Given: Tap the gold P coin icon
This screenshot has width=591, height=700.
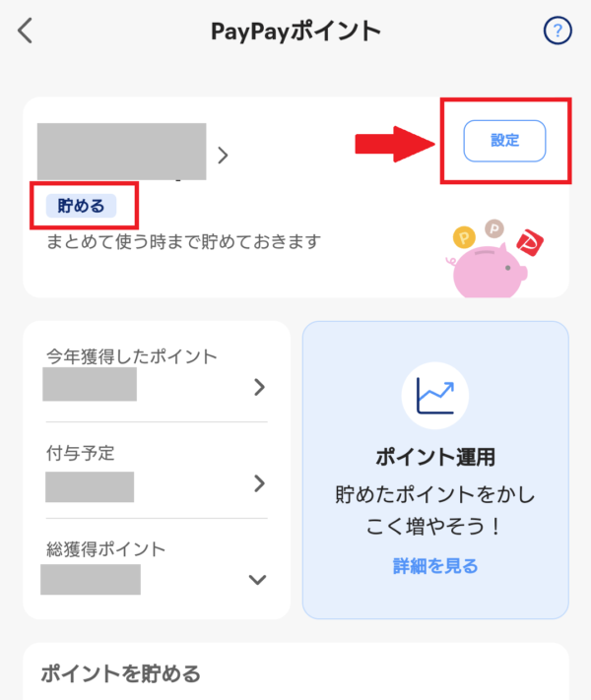Looking at the screenshot, I should [x=464, y=237].
